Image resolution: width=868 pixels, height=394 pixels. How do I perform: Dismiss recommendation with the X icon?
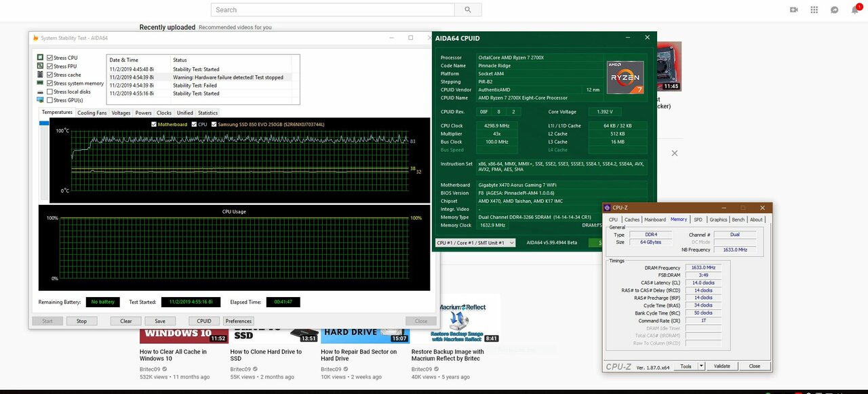tap(674, 153)
